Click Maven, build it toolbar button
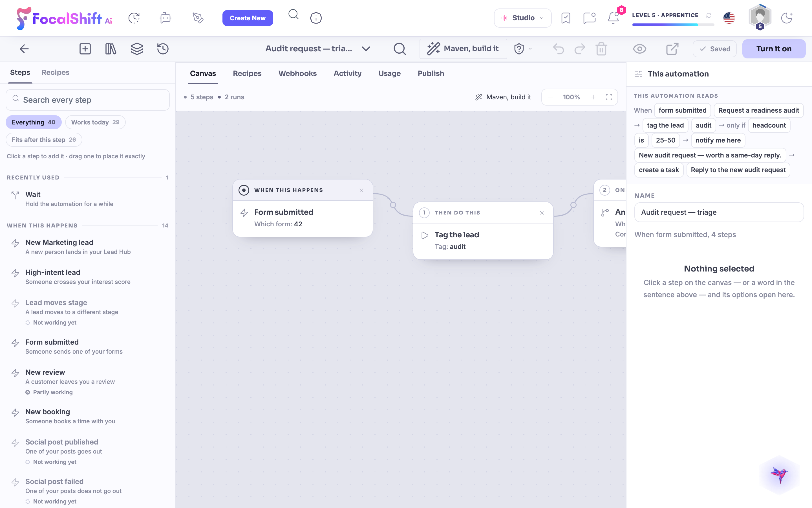 463,49
